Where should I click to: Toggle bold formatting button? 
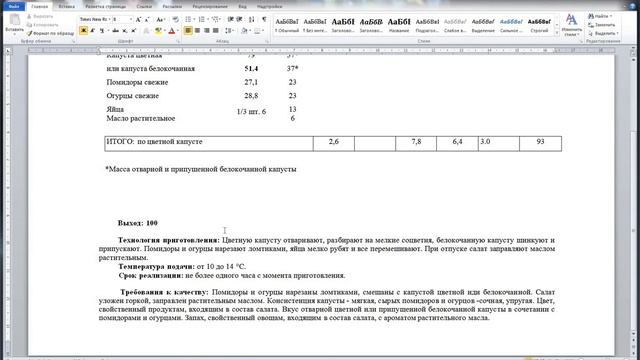(x=83, y=31)
